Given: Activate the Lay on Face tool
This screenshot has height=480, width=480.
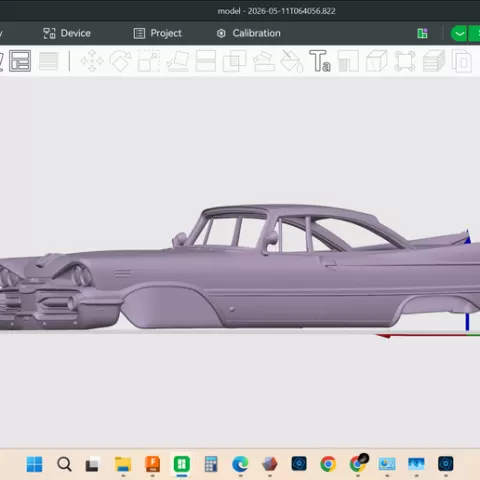Looking at the screenshot, I should click(x=178, y=61).
